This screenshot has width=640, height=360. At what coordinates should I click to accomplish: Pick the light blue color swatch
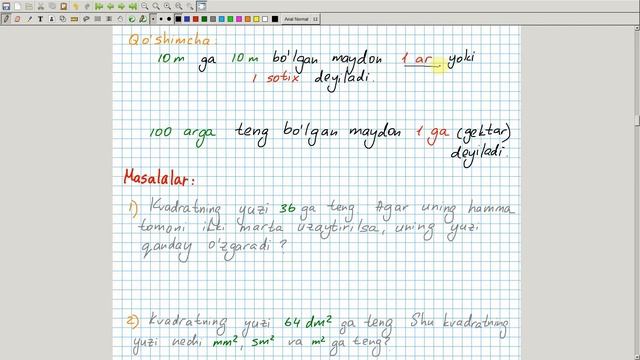click(222, 19)
